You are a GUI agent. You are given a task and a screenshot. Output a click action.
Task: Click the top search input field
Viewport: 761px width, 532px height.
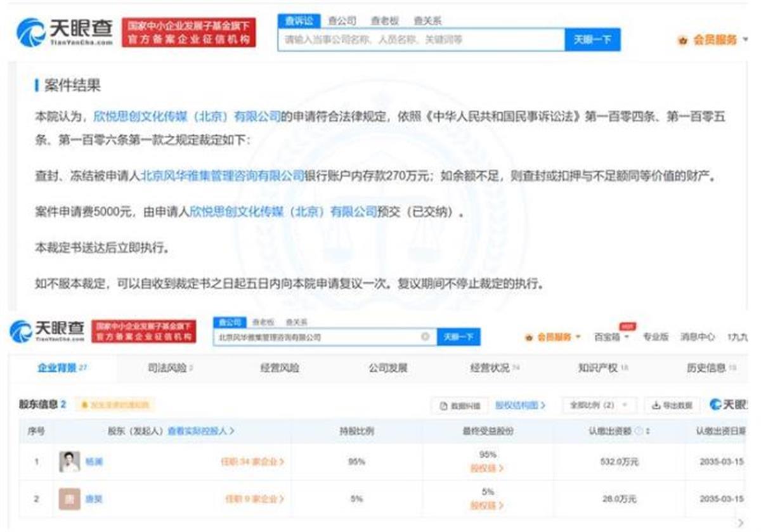(421, 39)
